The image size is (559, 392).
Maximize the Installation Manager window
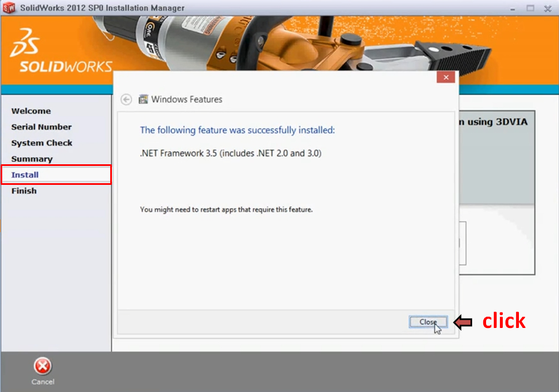click(x=531, y=8)
